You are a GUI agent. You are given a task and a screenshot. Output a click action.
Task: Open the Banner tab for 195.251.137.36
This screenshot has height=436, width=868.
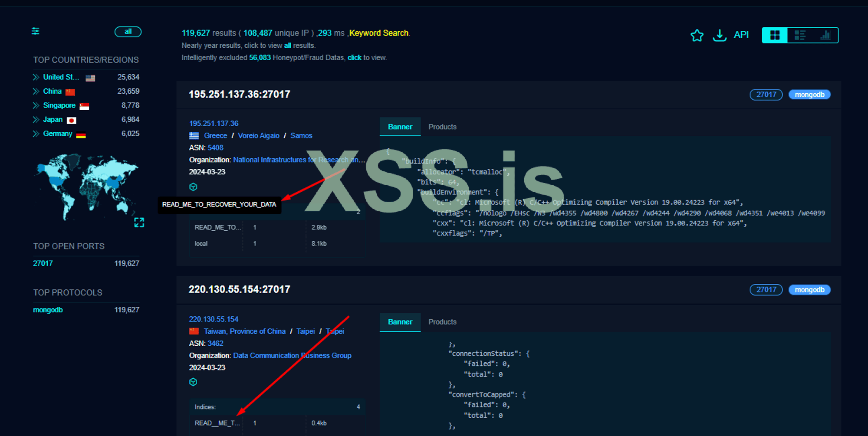(400, 127)
